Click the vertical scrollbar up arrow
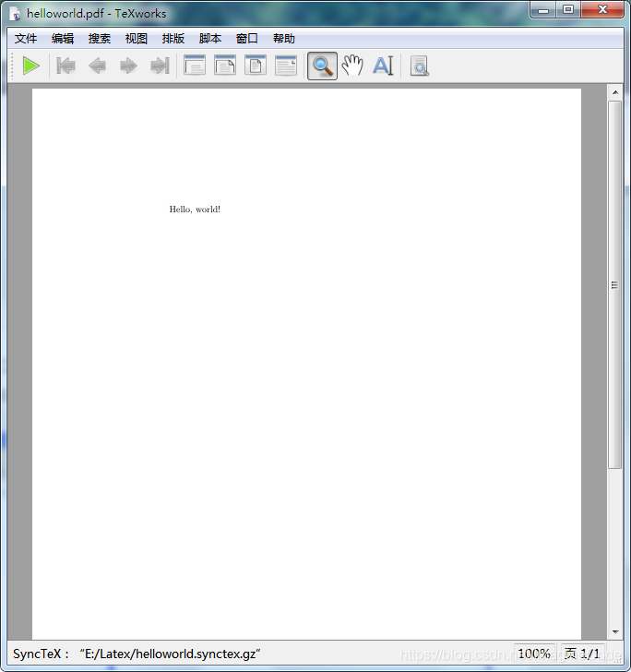631x672 pixels. tap(615, 92)
